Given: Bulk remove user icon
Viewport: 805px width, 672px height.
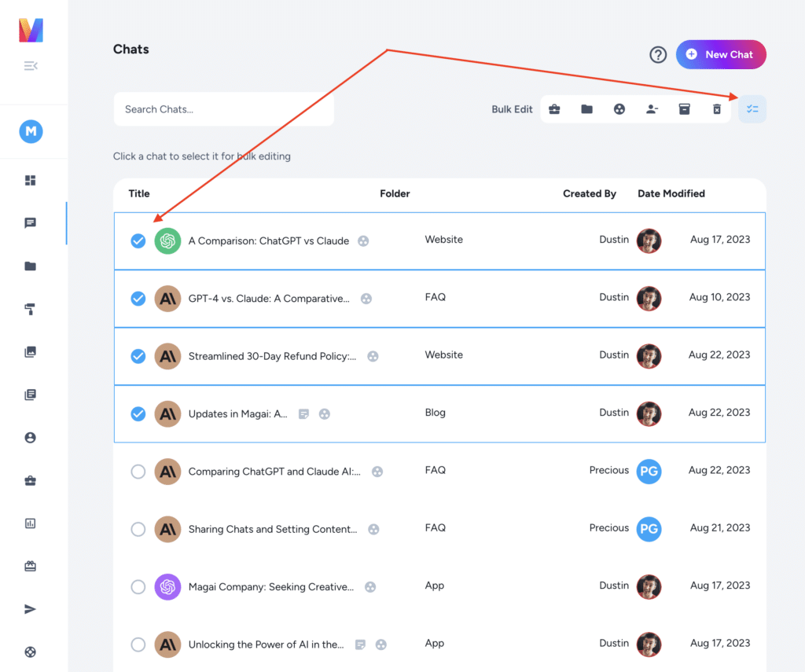Looking at the screenshot, I should (x=652, y=108).
